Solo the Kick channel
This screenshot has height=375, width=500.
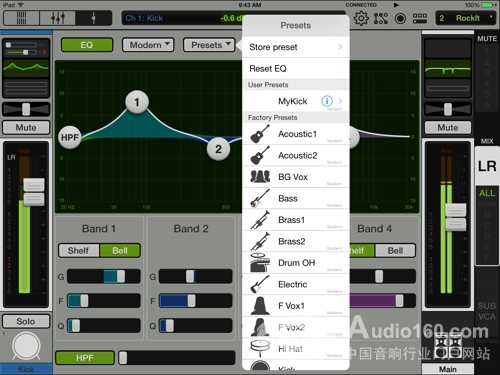click(x=26, y=321)
